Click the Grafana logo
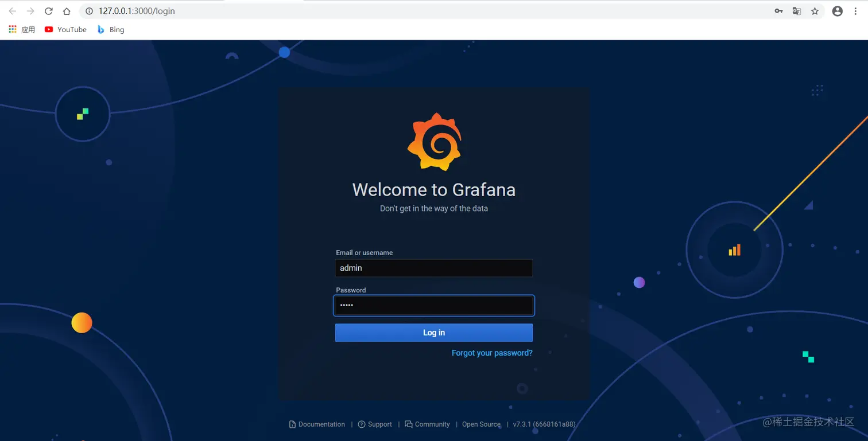The height and width of the screenshot is (441, 868). point(434,142)
